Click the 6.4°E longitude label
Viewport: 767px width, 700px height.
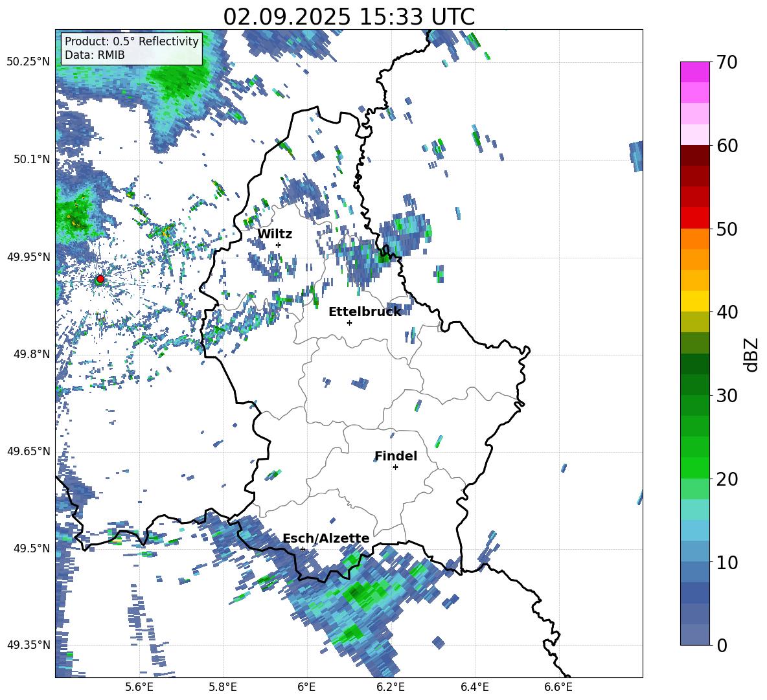pyautogui.click(x=474, y=687)
